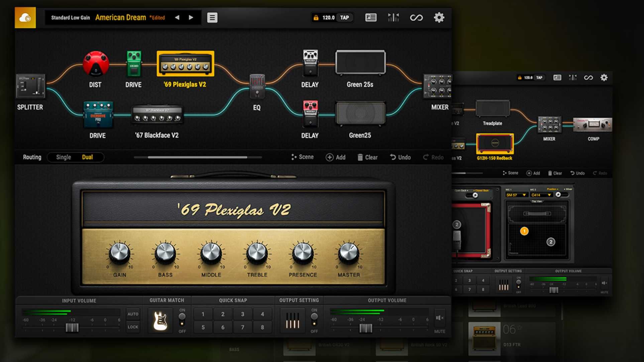644x362 pixels.
Task: Select the COMP block in back window
Action: (593, 125)
